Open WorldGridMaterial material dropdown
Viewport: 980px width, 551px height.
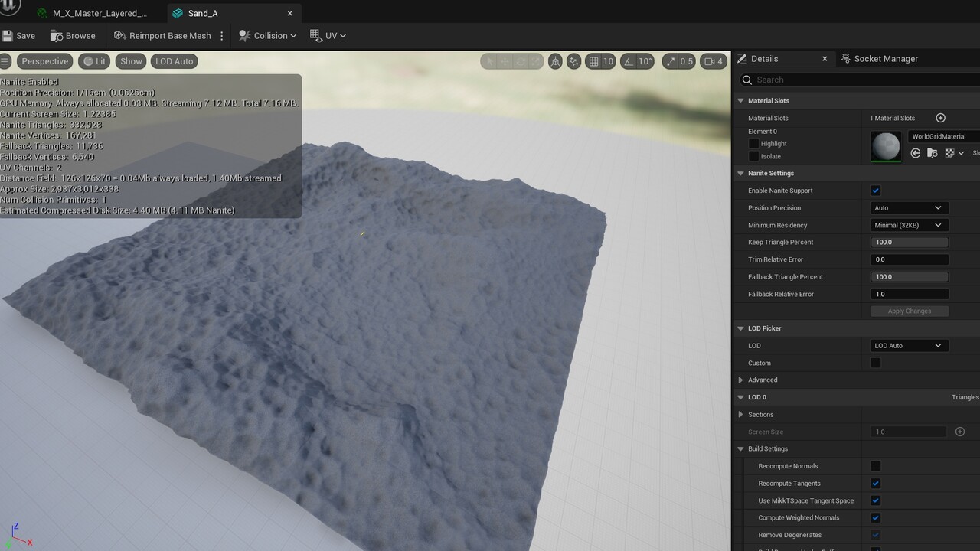pyautogui.click(x=944, y=136)
